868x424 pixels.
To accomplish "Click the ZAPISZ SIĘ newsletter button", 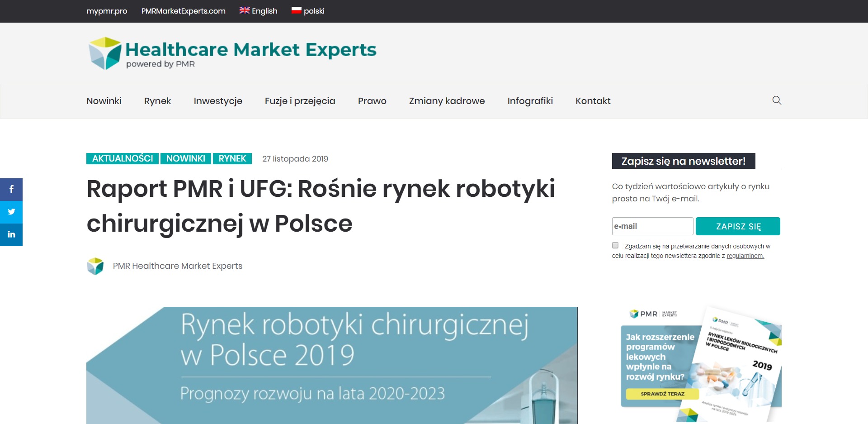I will click(x=738, y=226).
